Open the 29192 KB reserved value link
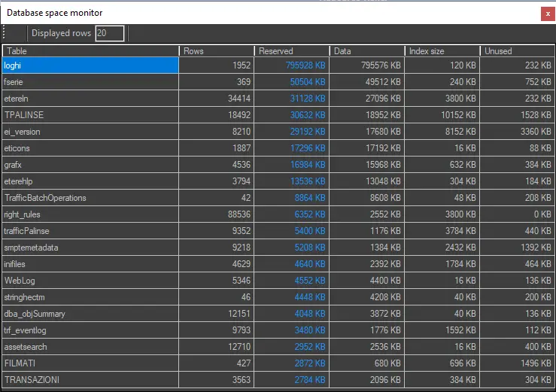Screen dimensions: 556x392 [x=307, y=132]
